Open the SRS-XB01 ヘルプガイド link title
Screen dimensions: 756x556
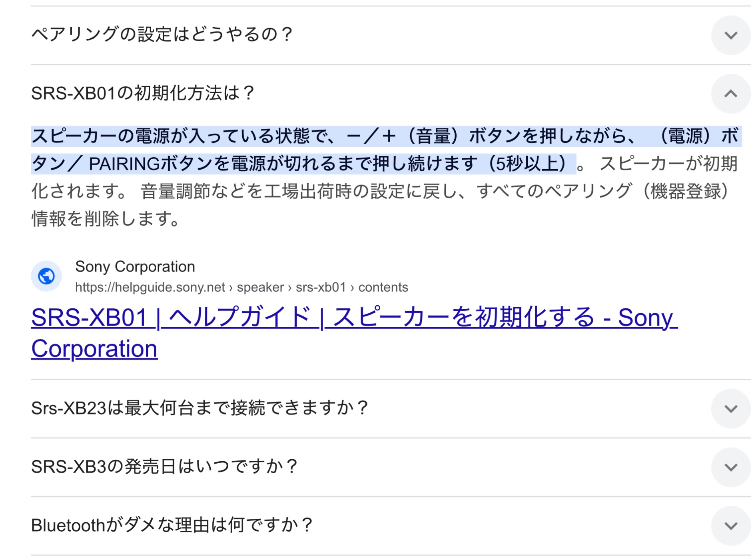point(353,318)
